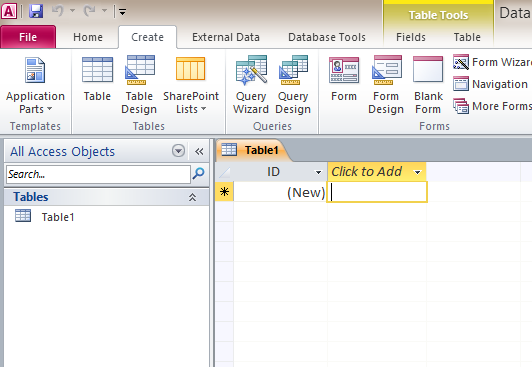Open Application Parts templates
Viewport: 532px width, 367px height.
[35, 85]
